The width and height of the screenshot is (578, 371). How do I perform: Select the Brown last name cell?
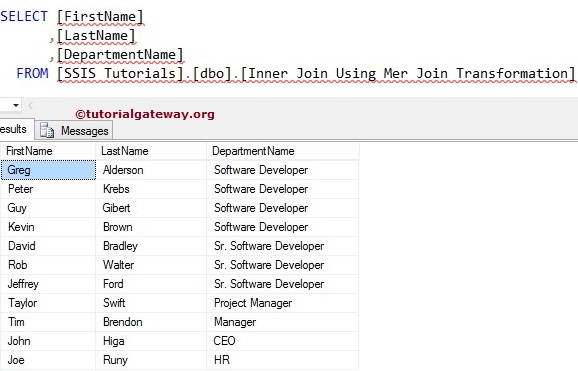[151, 227]
